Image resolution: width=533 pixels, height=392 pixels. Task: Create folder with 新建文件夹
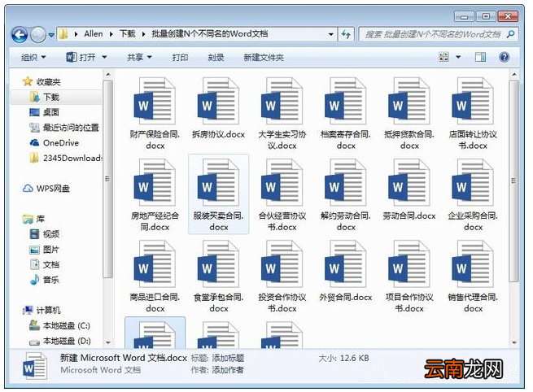click(x=264, y=58)
